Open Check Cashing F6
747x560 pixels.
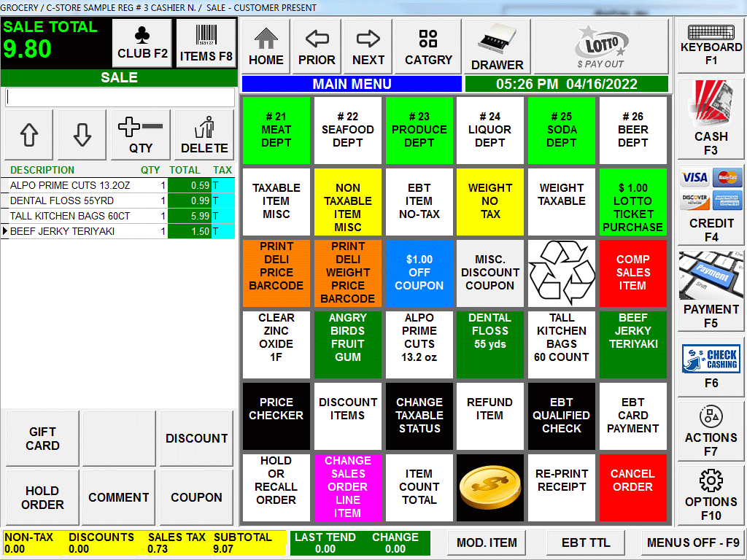point(711,365)
